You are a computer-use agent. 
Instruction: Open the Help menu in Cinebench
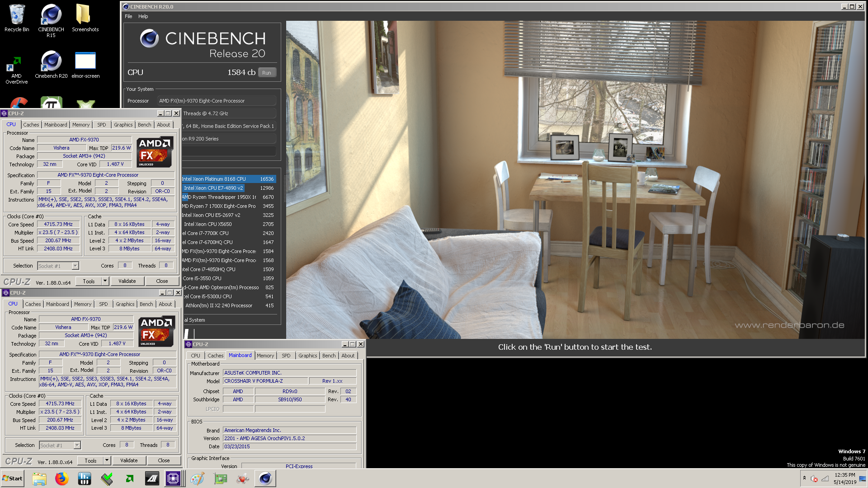[143, 16]
